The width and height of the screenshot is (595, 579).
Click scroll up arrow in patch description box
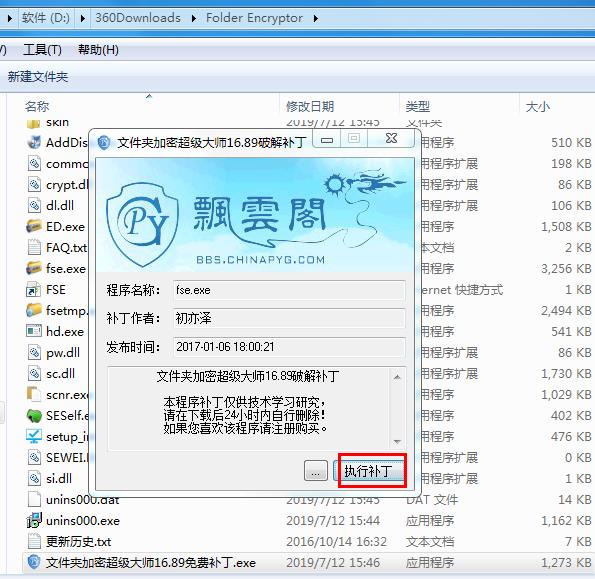[397, 377]
